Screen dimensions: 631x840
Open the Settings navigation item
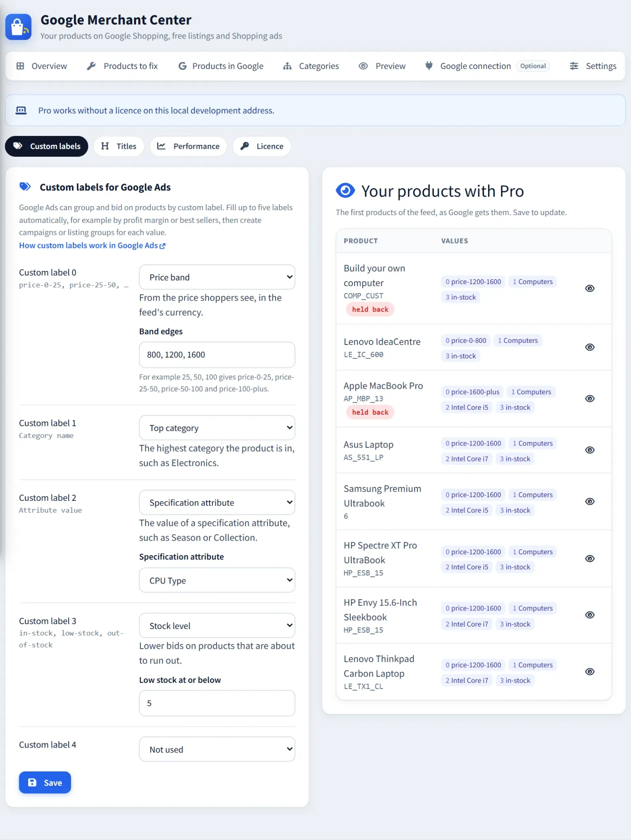click(593, 66)
